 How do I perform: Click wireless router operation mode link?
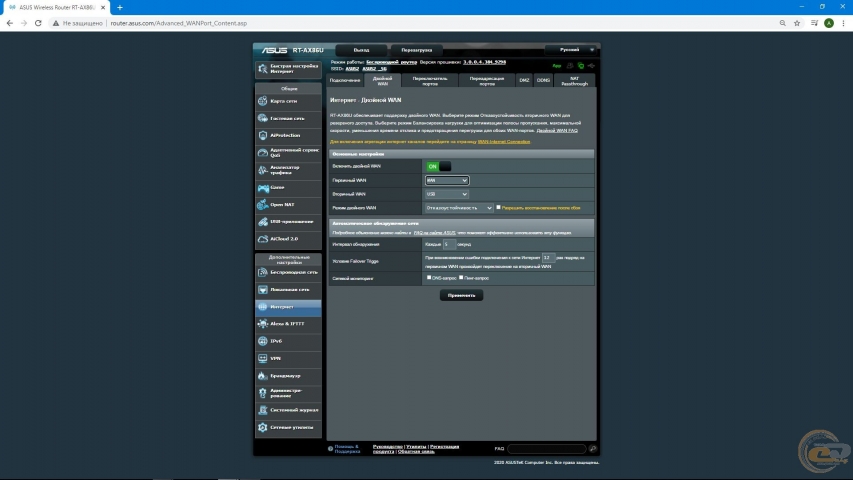392,62
